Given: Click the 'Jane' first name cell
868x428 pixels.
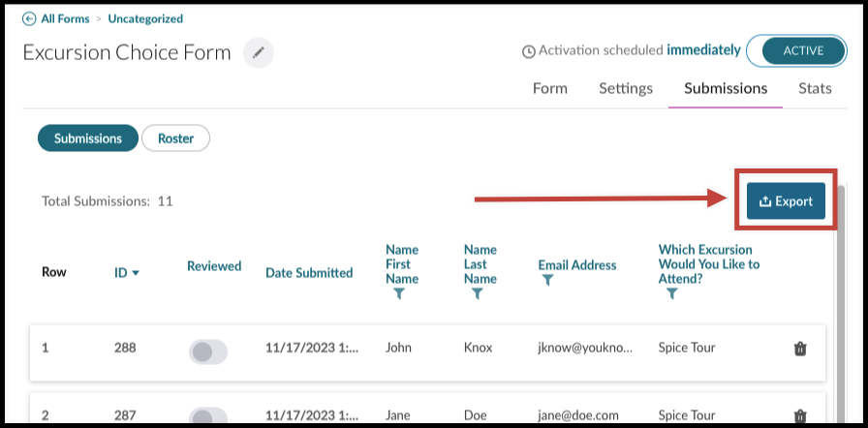Looking at the screenshot, I should (x=398, y=415).
